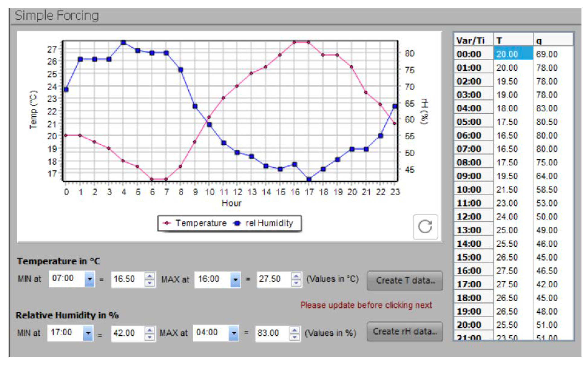
Task: Decrease maximum humidity 83.00 with down arrow
Action: pyautogui.click(x=294, y=337)
